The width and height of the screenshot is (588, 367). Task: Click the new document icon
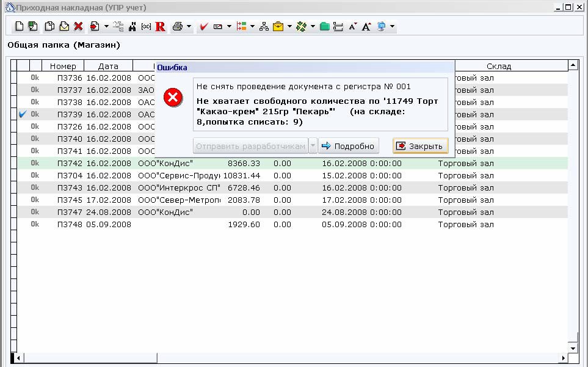(19, 26)
